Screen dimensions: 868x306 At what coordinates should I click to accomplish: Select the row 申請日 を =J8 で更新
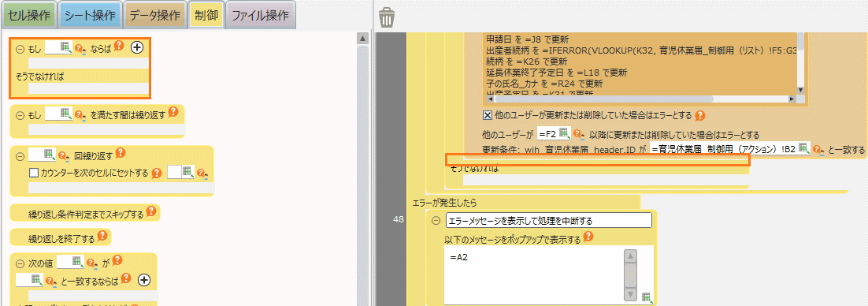(529, 39)
